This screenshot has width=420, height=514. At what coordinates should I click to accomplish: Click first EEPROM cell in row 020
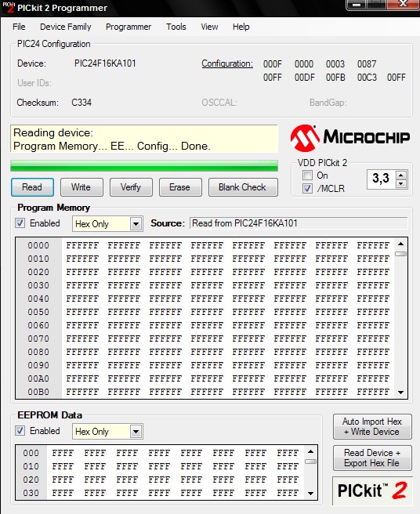pyautogui.click(x=63, y=480)
